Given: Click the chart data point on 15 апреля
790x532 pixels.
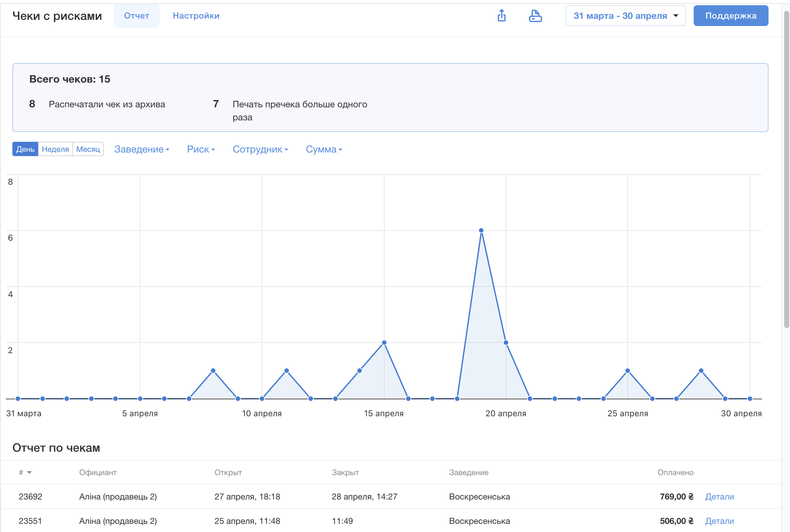Looking at the screenshot, I should point(384,343).
